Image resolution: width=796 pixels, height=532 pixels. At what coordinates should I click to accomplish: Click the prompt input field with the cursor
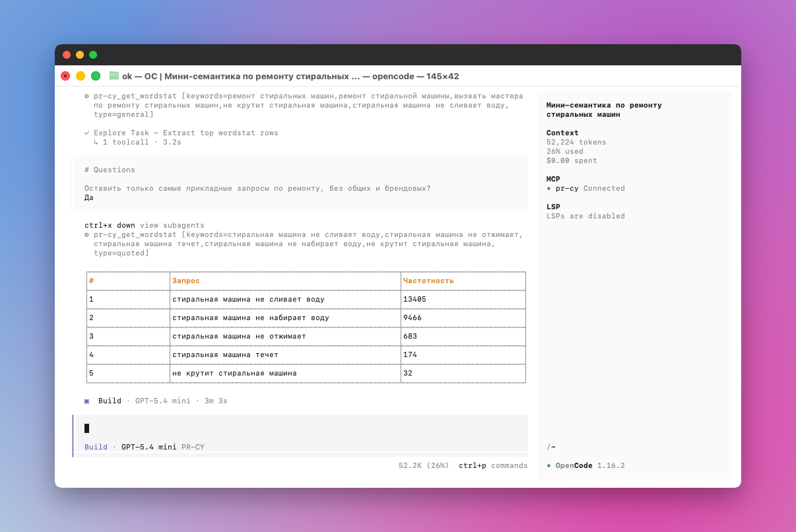pos(302,428)
